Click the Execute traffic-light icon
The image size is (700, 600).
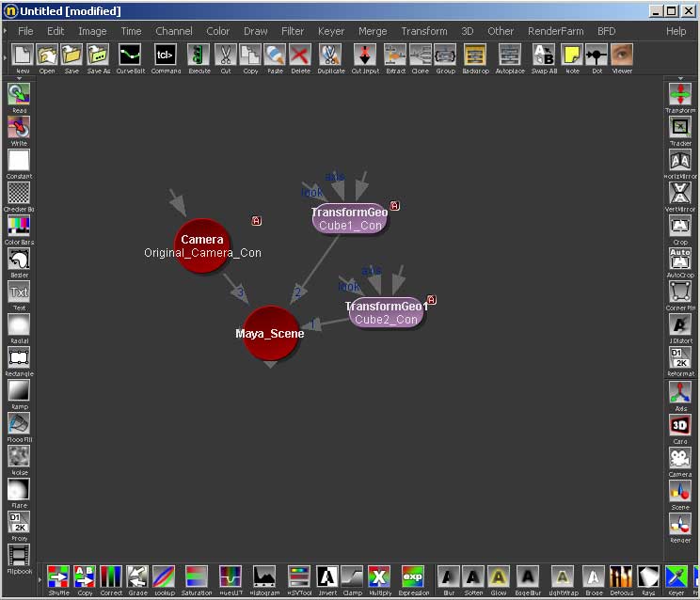[x=199, y=55]
